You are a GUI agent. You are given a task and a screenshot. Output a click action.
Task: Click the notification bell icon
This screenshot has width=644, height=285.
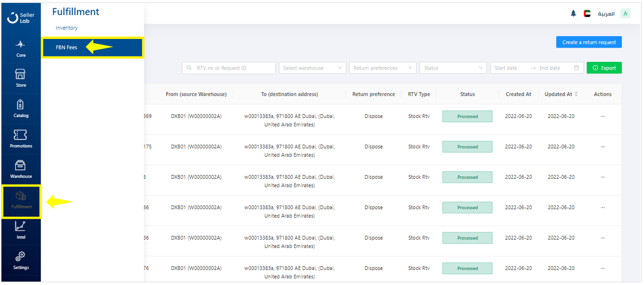point(573,14)
